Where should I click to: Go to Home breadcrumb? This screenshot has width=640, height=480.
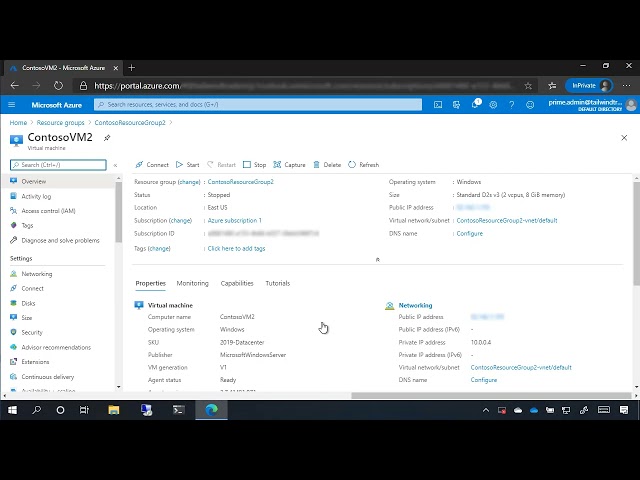(x=18, y=122)
